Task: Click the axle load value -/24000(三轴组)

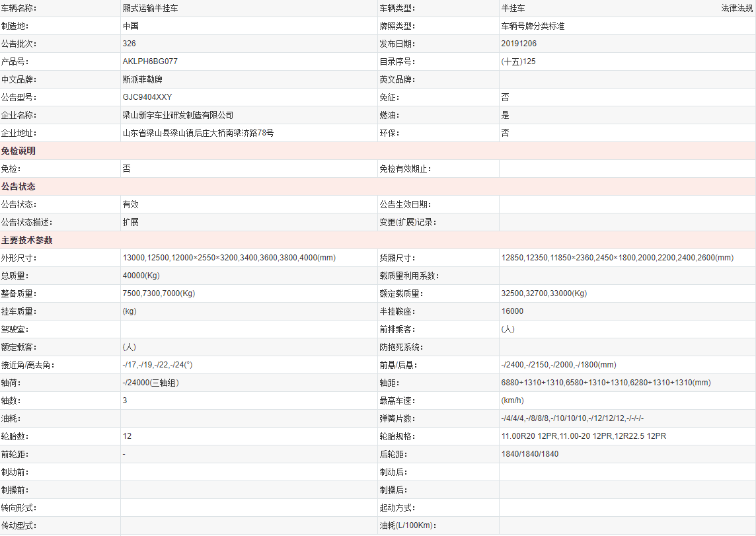Action: click(x=151, y=383)
